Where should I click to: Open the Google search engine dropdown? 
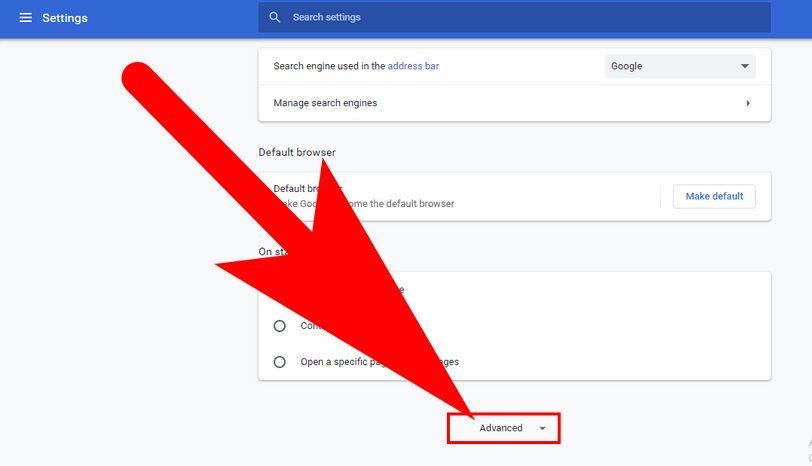[x=680, y=66]
